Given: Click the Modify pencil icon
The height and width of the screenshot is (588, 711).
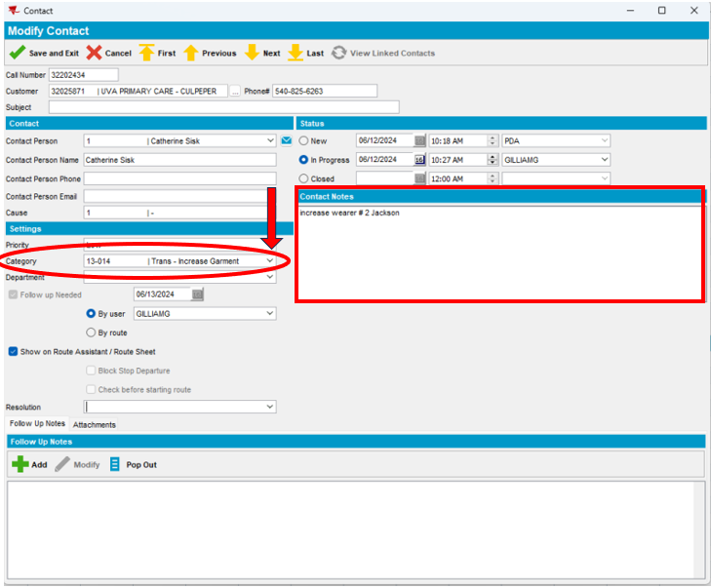Looking at the screenshot, I should pos(62,464).
